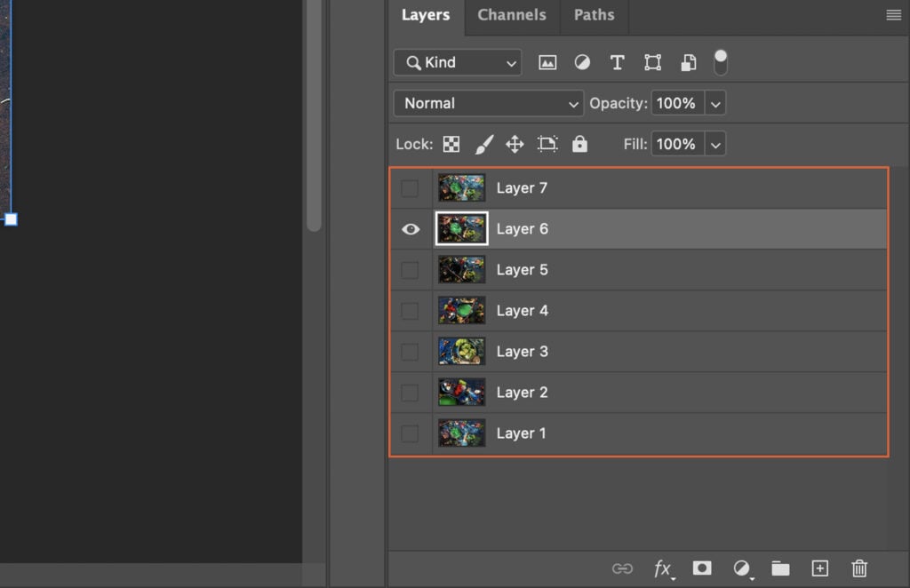910x588 pixels.
Task: Toggle the layer filtering switch
Action: coord(720,61)
